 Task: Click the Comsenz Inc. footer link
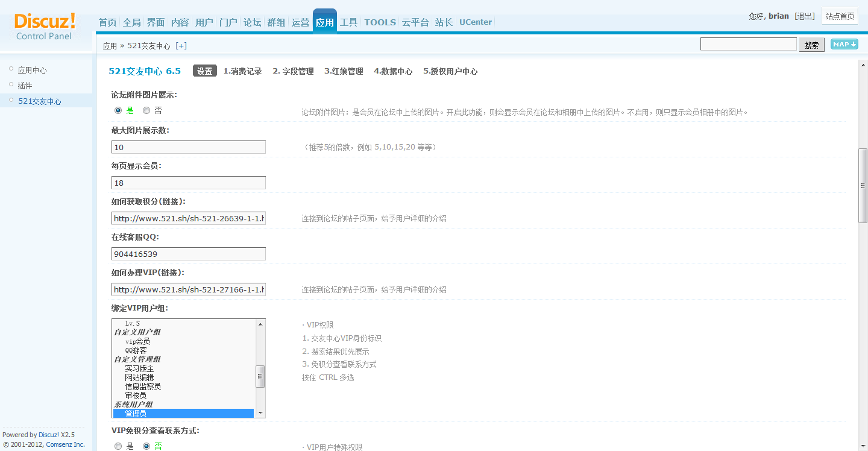[65, 444]
